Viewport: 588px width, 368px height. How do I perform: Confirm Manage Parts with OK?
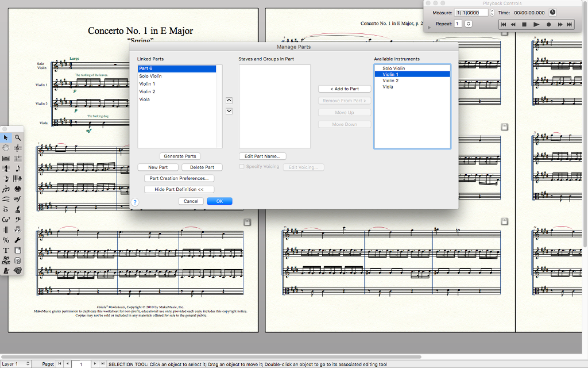(220, 201)
